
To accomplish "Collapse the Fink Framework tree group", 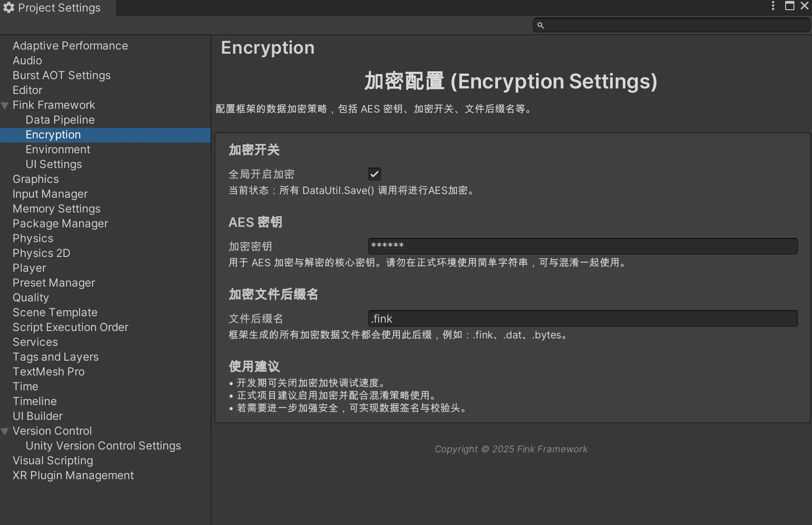I will 5,106.
